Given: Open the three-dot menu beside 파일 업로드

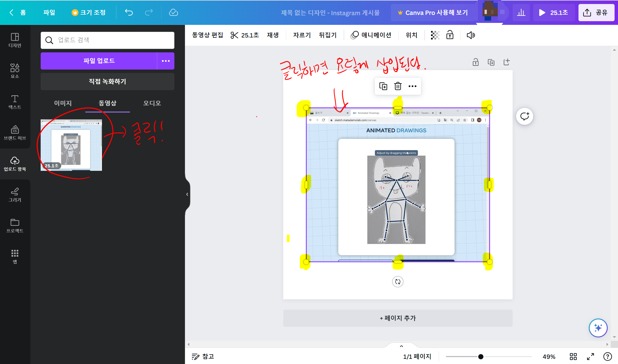Looking at the screenshot, I should (166, 61).
